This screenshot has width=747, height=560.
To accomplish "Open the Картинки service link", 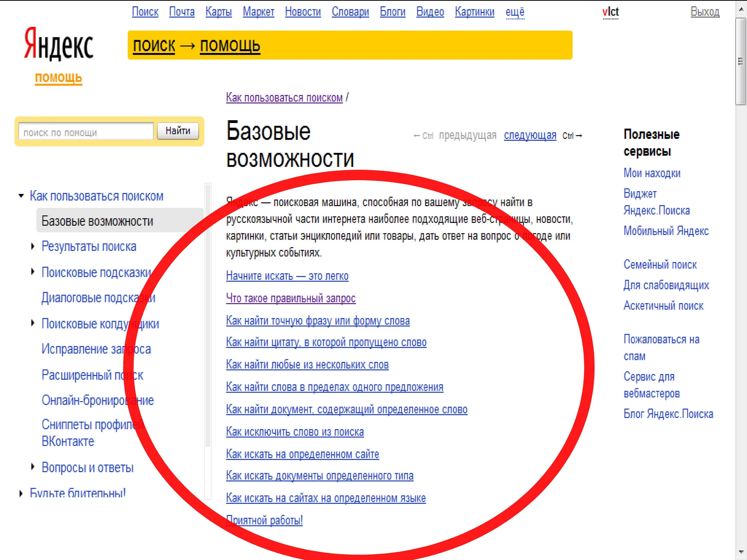I will [475, 12].
